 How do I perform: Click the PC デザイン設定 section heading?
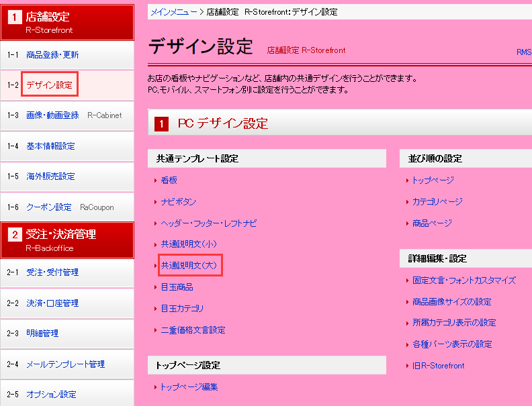223,123
